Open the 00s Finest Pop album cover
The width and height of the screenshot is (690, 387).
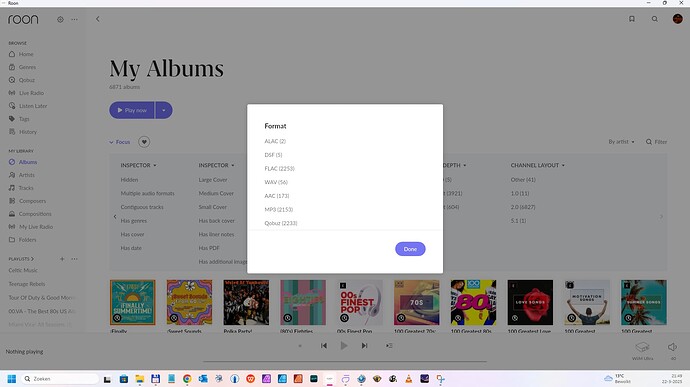(360, 302)
